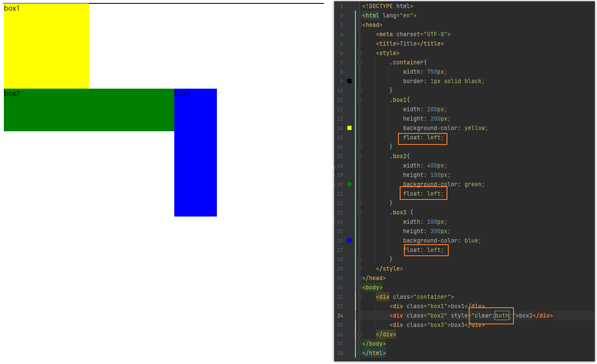Click the green box2 in rendered page
This screenshot has height=364, width=597.
tap(89, 110)
